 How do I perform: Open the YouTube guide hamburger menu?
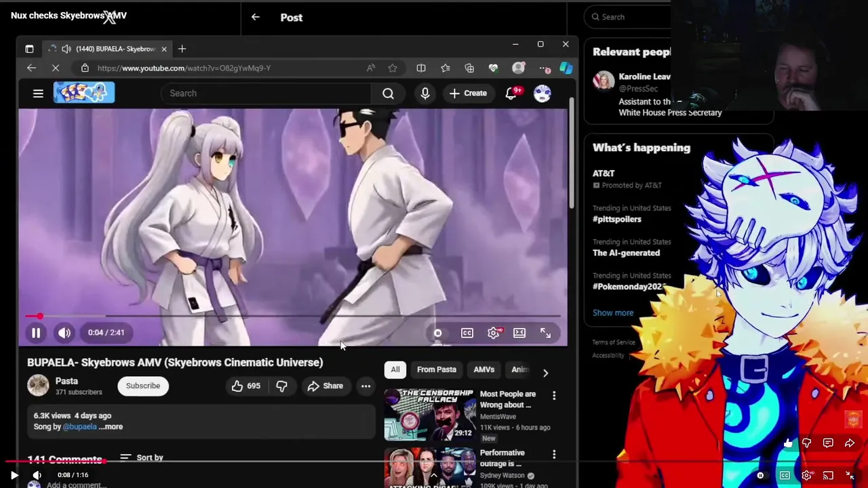[x=38, y=94]
